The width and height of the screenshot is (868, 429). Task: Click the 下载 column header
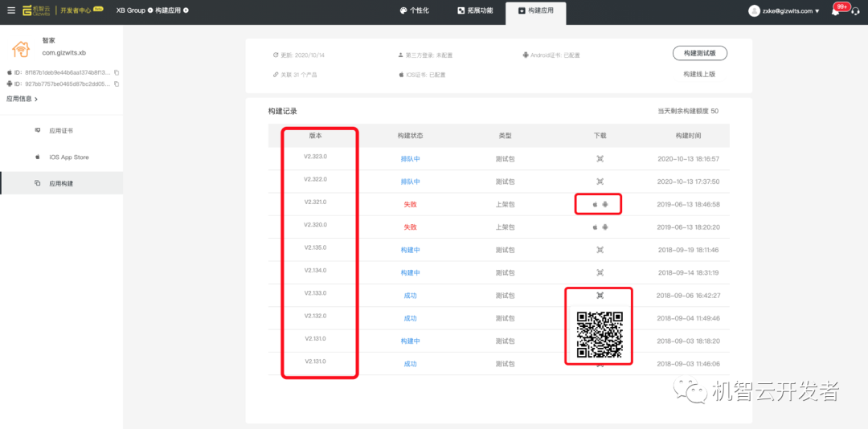click(600, 136)
